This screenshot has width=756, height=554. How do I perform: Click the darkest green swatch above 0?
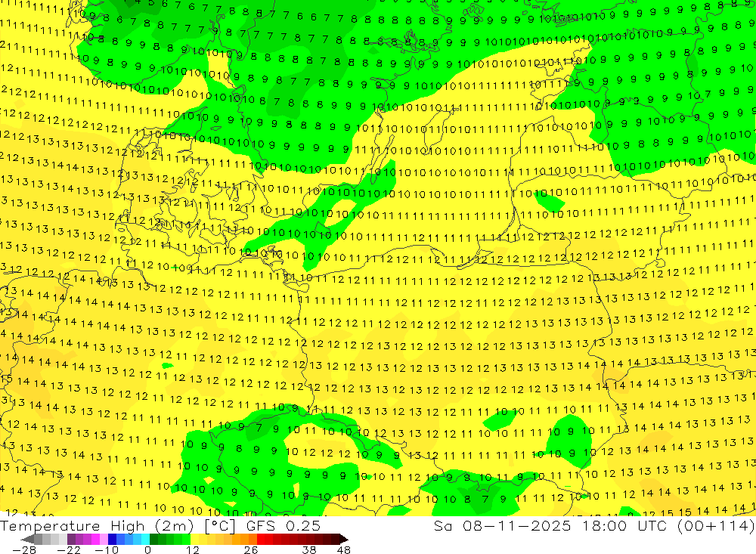click(153, 540)
